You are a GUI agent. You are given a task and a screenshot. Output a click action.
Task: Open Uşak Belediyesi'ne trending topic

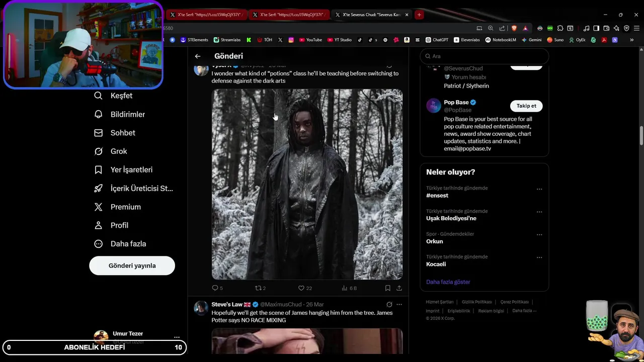click(451, 218)
